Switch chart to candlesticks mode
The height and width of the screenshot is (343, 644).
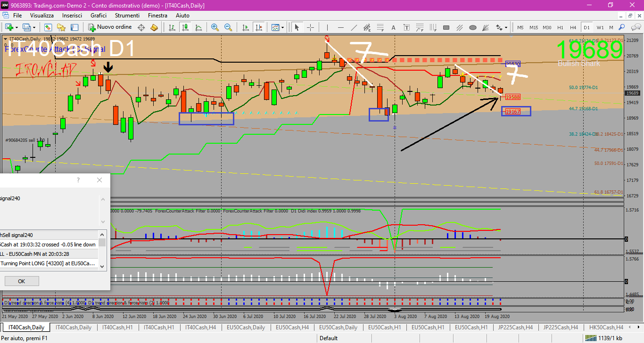pos(185,27)
